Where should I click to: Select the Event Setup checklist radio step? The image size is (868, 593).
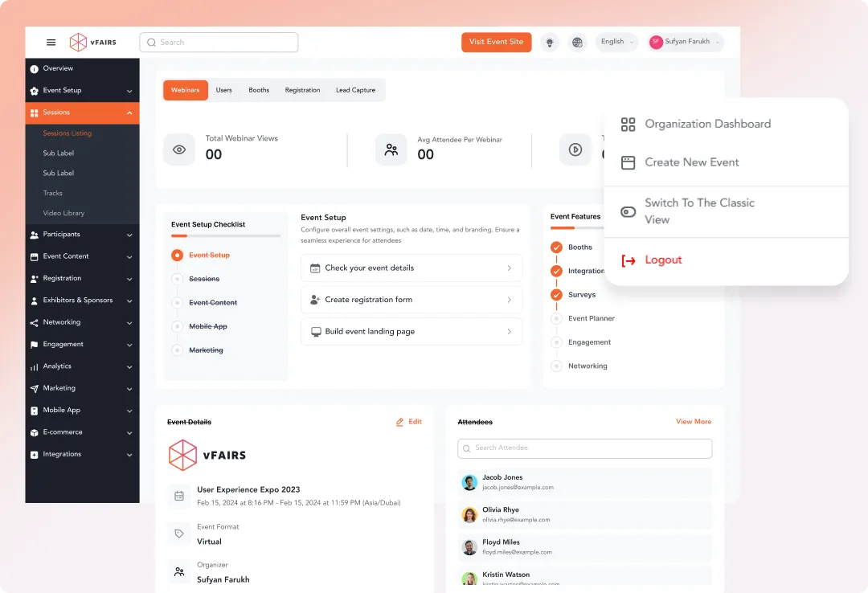[x=177, y=256]
